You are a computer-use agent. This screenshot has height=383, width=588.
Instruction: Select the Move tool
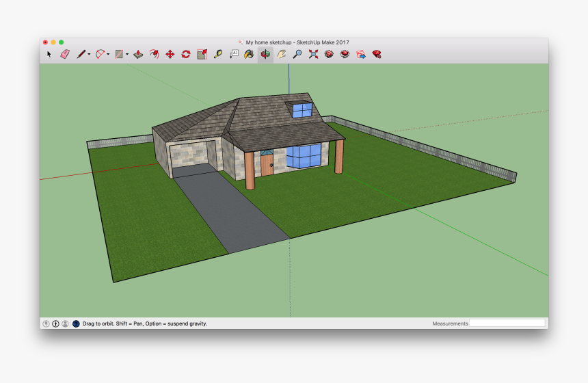point(170,54)
